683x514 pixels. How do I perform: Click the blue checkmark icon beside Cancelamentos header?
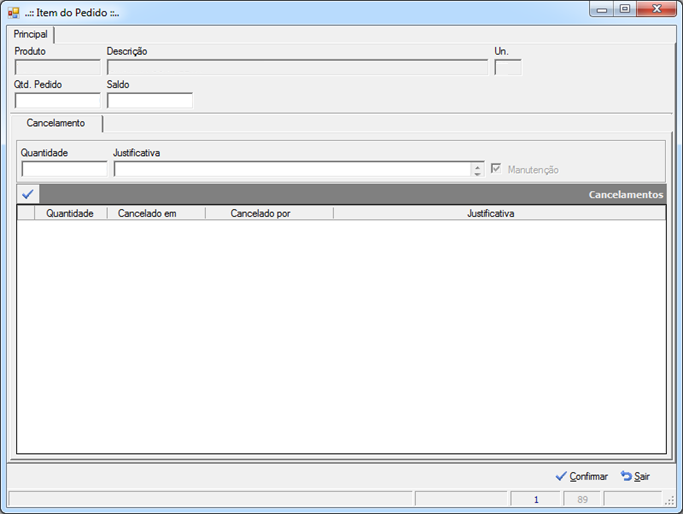tap(28, 194)
